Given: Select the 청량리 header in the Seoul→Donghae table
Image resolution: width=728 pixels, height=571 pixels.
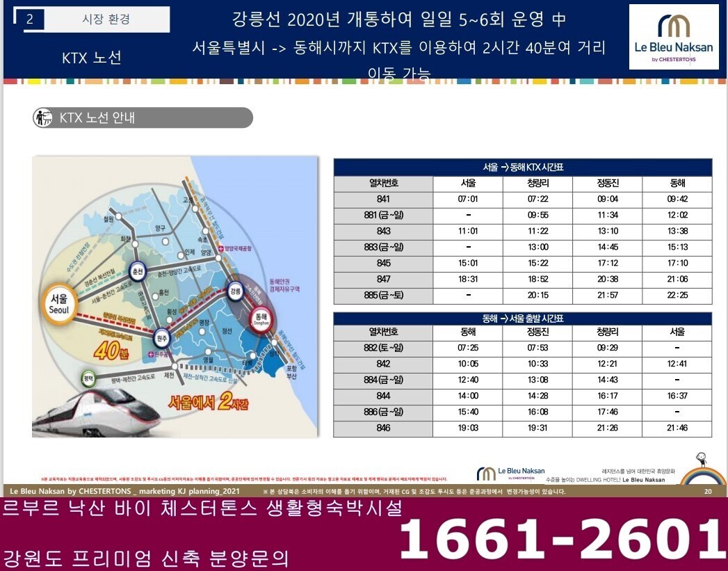Looking at the screenshot, I should pyautogui.click(x=538, y=184).
